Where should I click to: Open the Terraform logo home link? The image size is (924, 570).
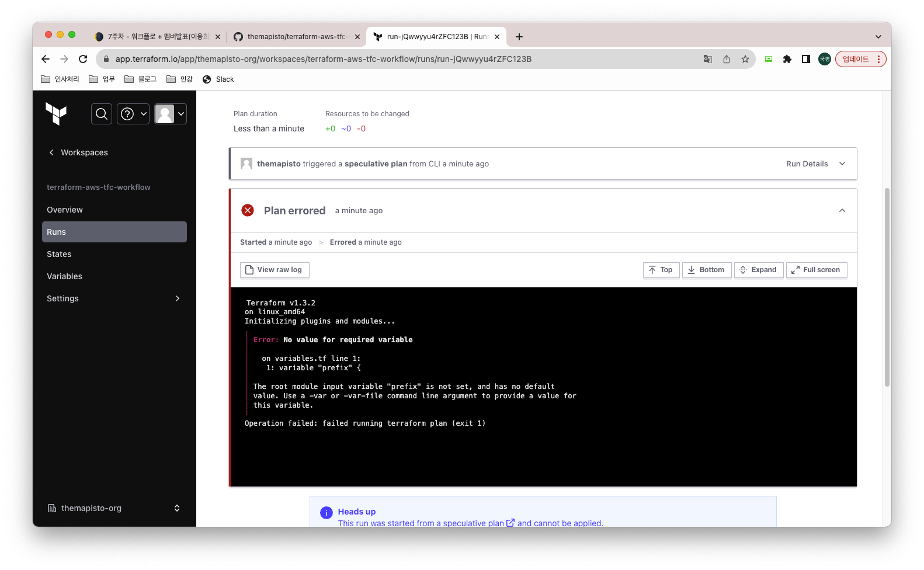(x=56, y=113)
